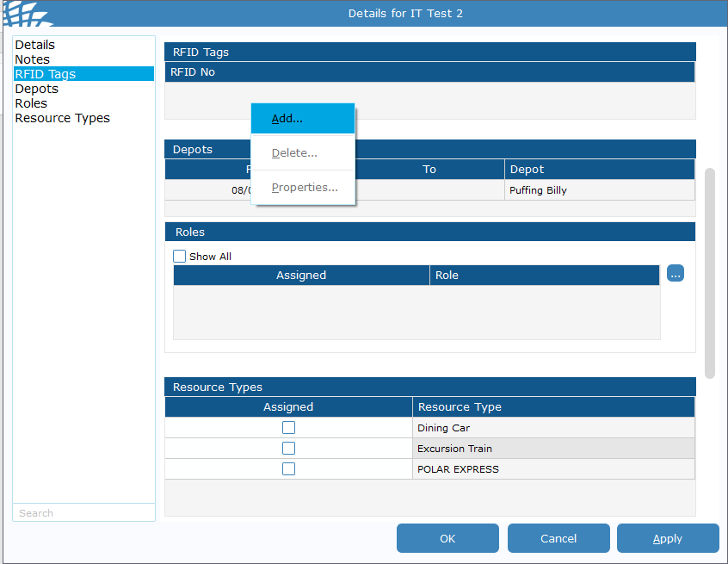The height and width of the screenshot is (564, 728).
Task: Click the vertical scrollbar thumb
Action: point(709,273)
